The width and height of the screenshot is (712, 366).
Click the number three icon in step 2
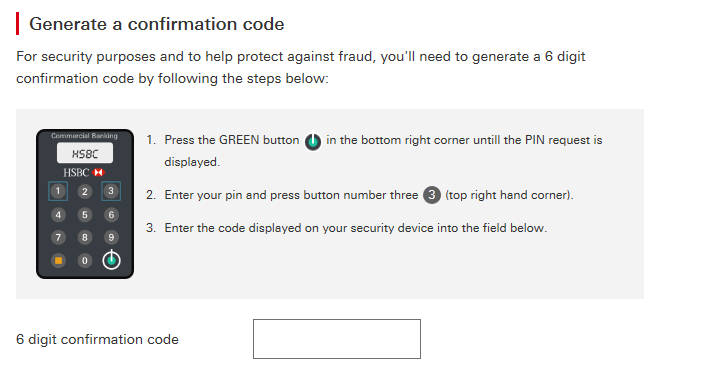tap(432, 195)
